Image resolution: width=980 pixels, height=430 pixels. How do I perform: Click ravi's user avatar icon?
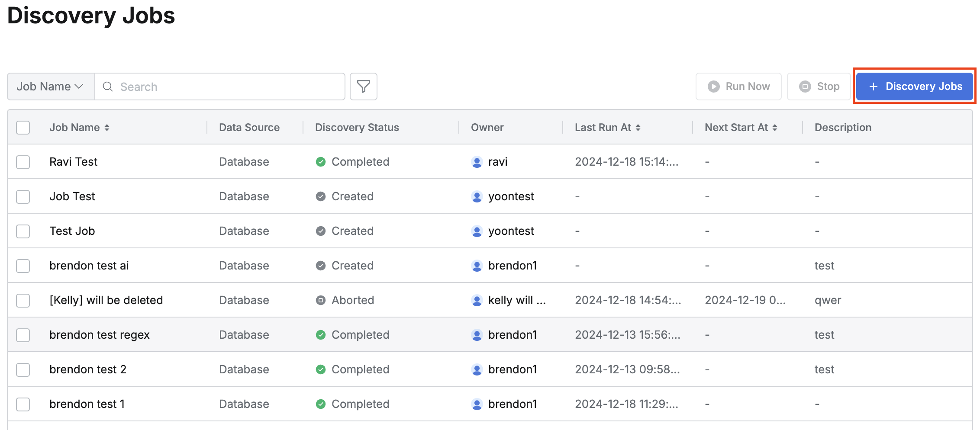click(477, 162)
